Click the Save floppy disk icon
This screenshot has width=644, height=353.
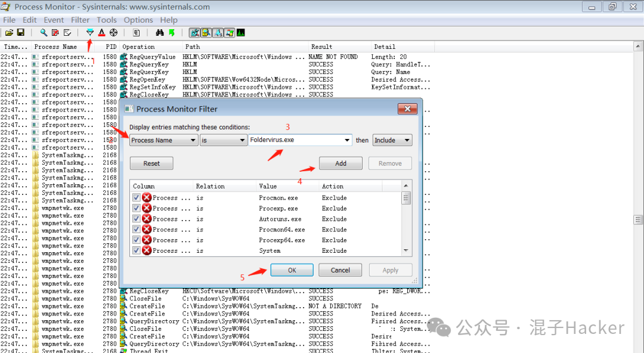click(21, 32)
